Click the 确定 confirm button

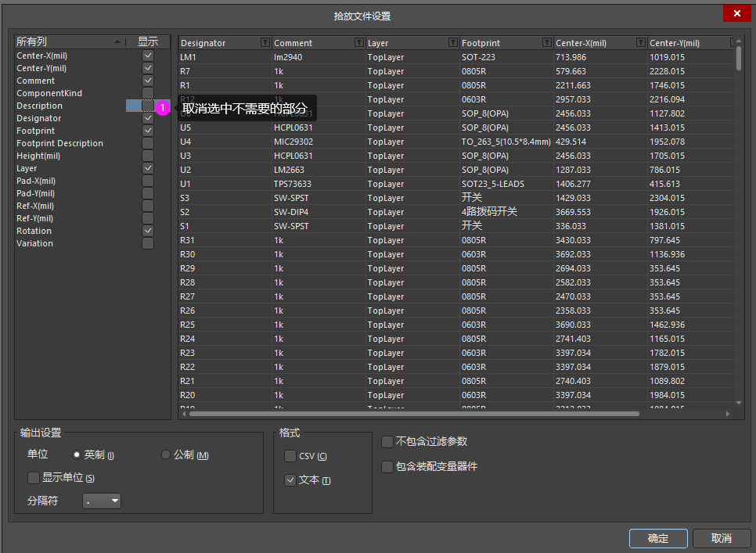click(x=657, y=538)
